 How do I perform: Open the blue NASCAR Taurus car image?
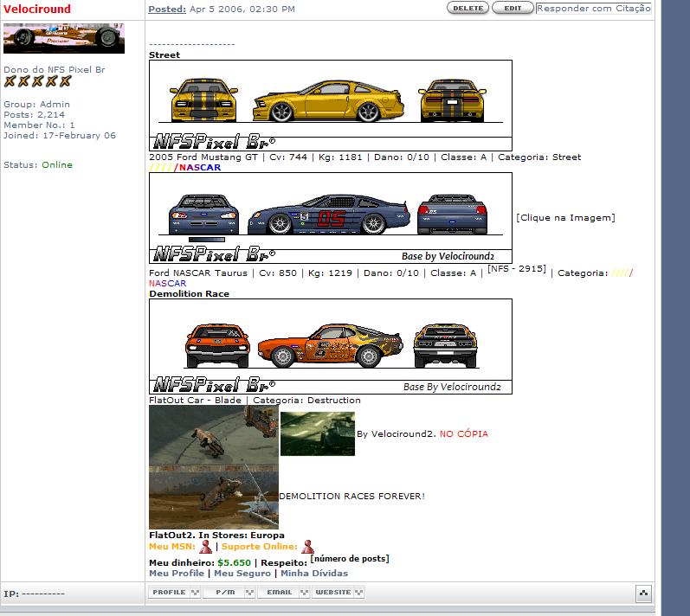point(331,218)
